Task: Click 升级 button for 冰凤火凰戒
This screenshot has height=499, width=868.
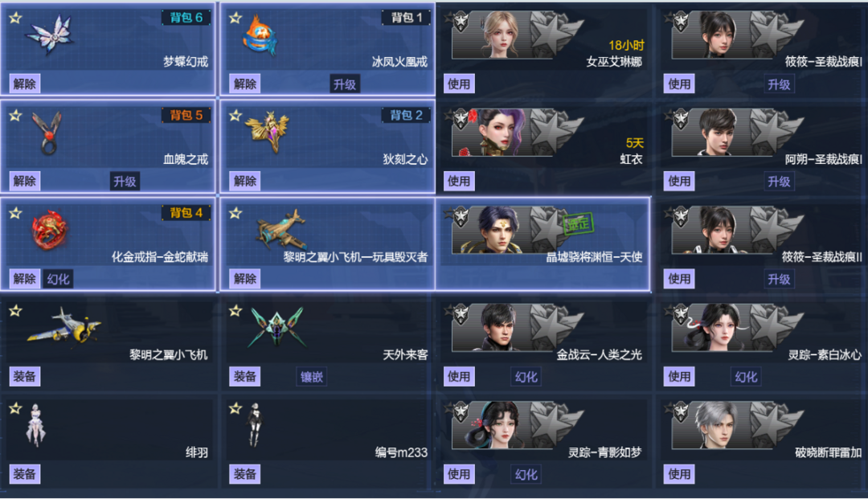Action: [x=344, y=84]
